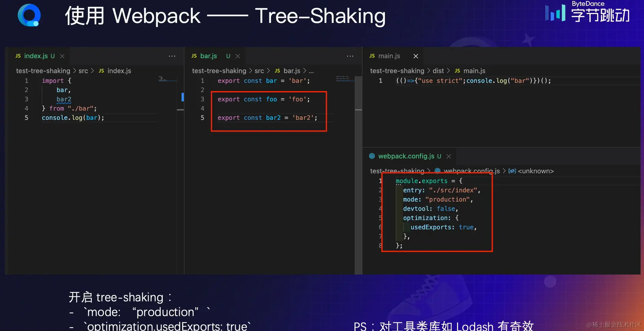Open dist breadcrumb in main.js pane
The width and height of the screenshot is (644, 331).
coord(438,71)
